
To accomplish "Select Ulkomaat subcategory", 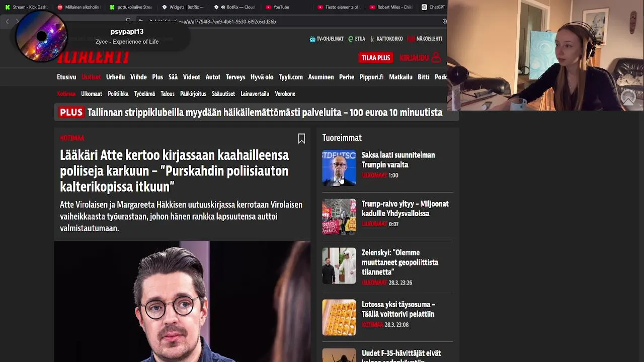I will coord(92,94).
